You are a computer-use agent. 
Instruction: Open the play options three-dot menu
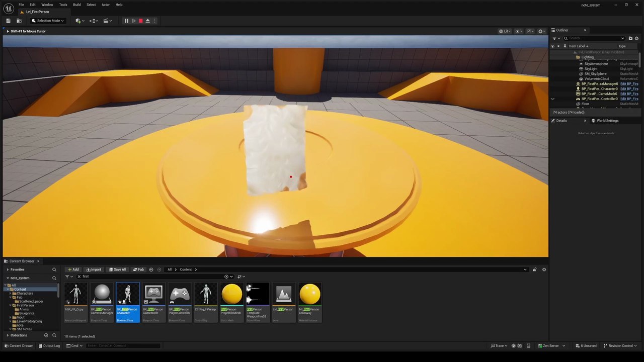pos(154,21)
